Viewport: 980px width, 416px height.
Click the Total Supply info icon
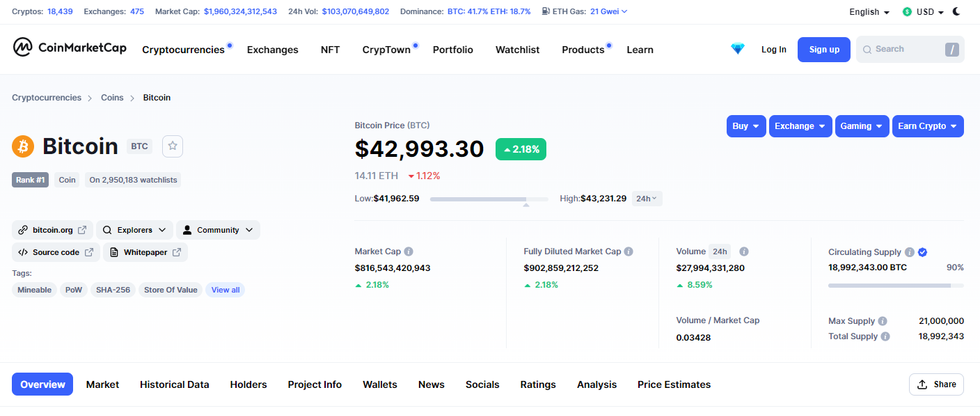[x=885, y=336]
